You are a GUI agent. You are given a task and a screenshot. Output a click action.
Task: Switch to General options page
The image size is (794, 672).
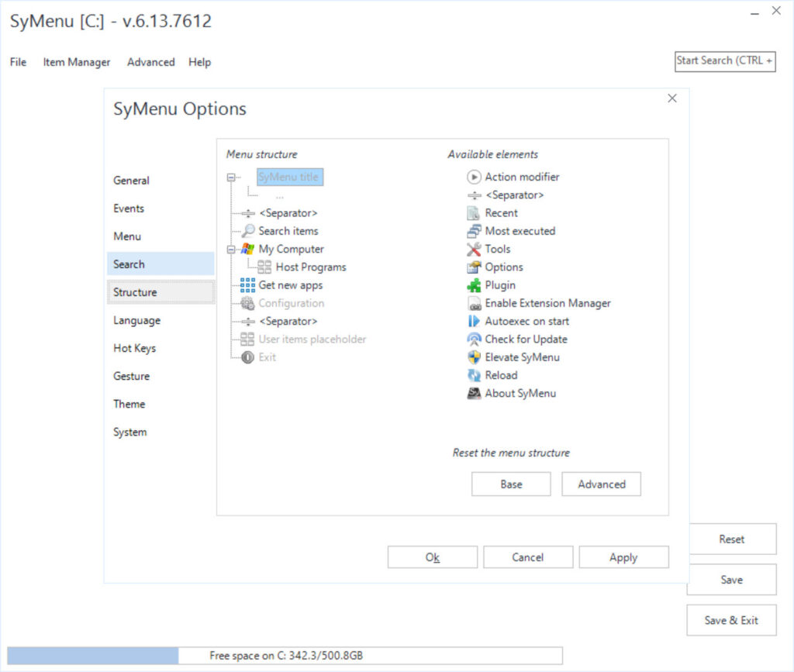(x=161, y=180)
